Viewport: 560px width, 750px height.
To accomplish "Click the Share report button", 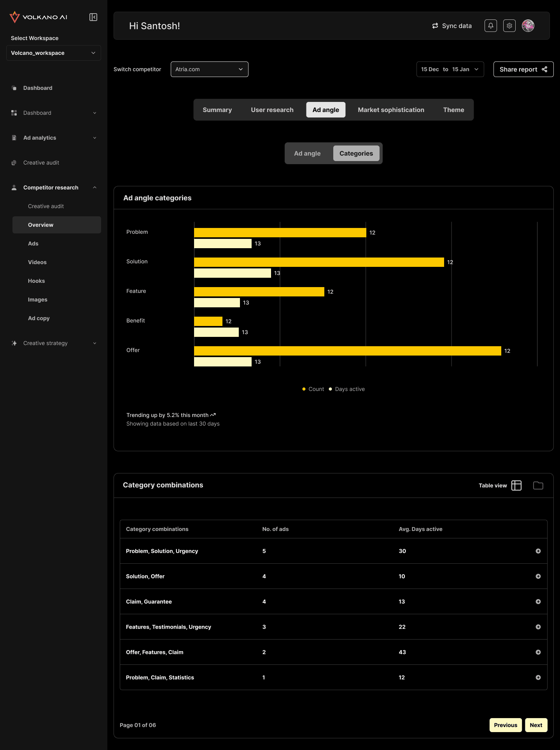I will point(523,69).
